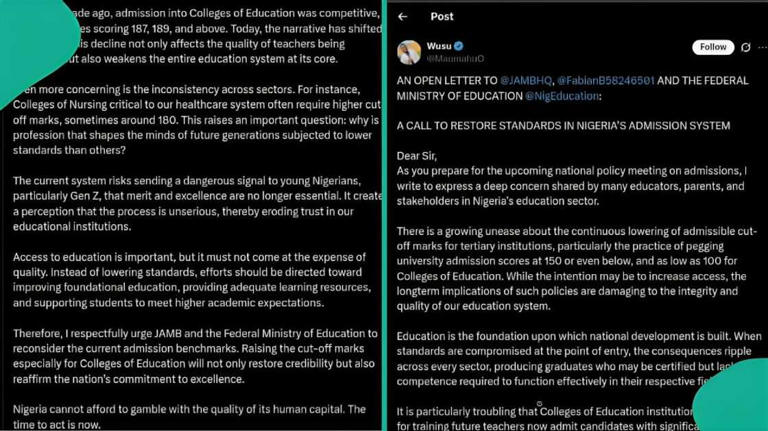The image size is (768, 431).
Task: Go back using the arrow beside Post
Action: tap(403, 17)
